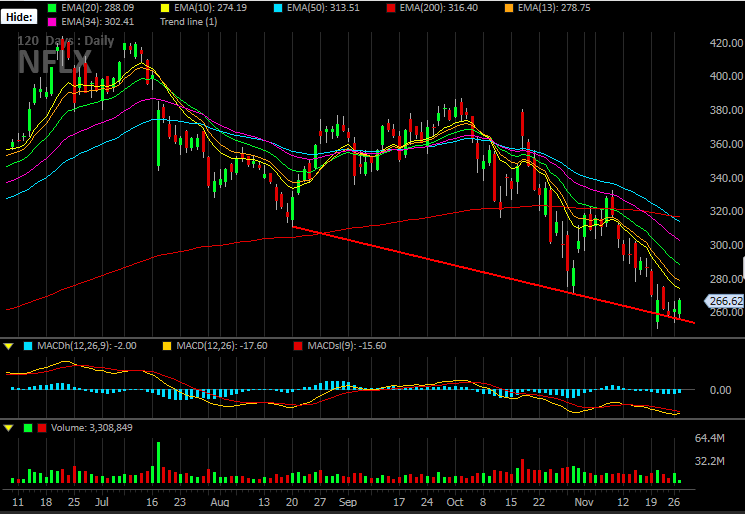Click the red Volume down-color swatch
Screen dimensions: 745x514
click(x=42, y=428)
